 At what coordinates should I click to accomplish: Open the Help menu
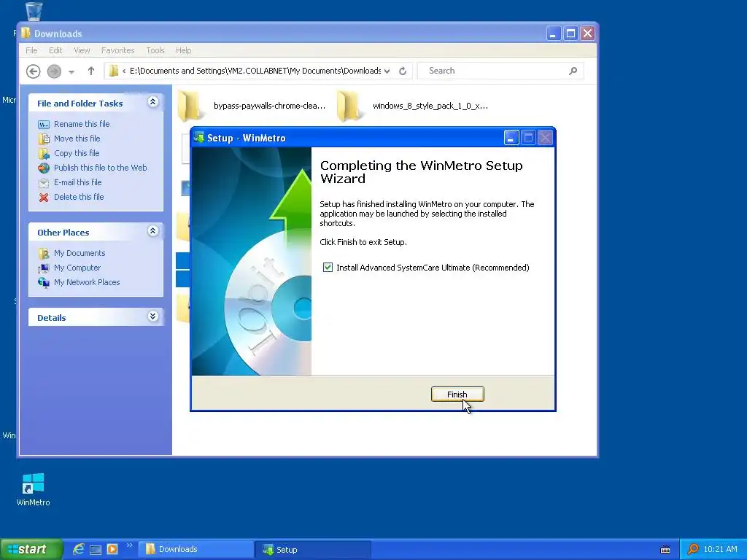183,50
